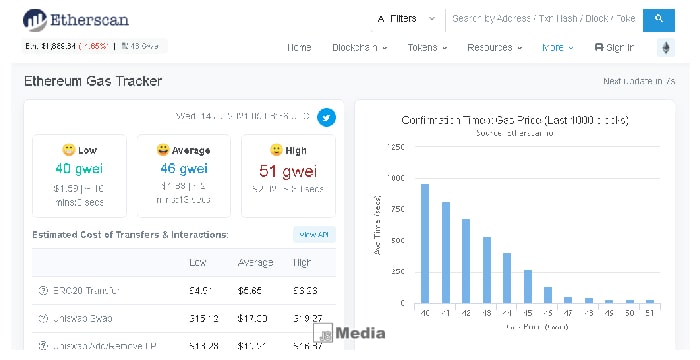Click the Next update countdown text
700x360 pixels.
click(x=639, y=81)
